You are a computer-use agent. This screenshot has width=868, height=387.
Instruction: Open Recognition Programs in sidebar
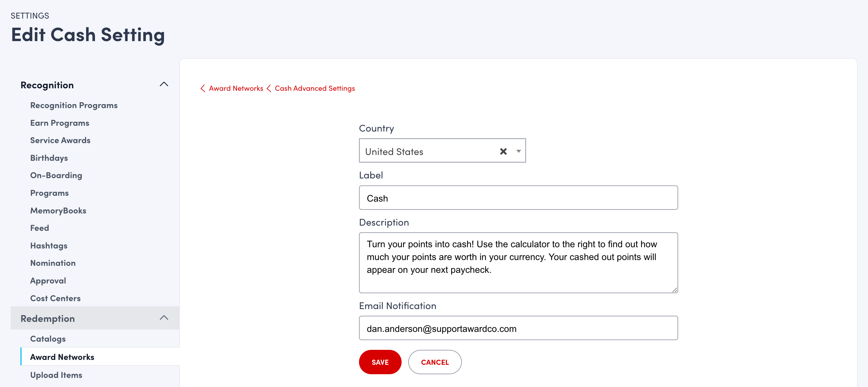coord(74,106)
